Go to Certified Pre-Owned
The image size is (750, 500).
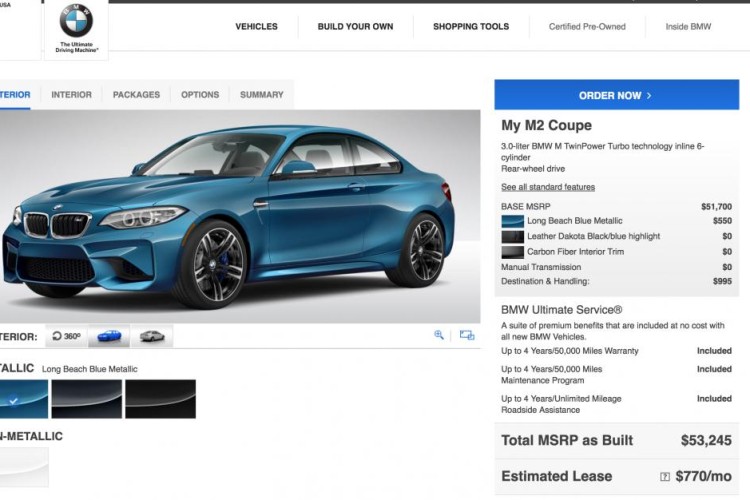coord(587,27)
